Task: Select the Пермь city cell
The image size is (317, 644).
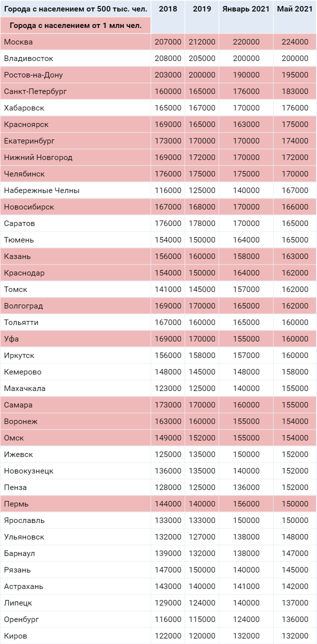Action: [15, 504]
